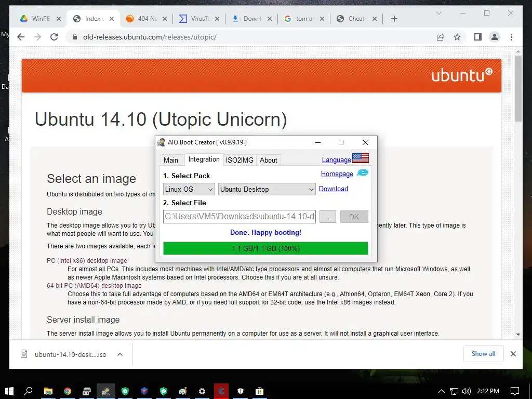Viewport: 532px width, 399px height.
Task: Switch to the VirusTotal tab
Action: [199, 19]
